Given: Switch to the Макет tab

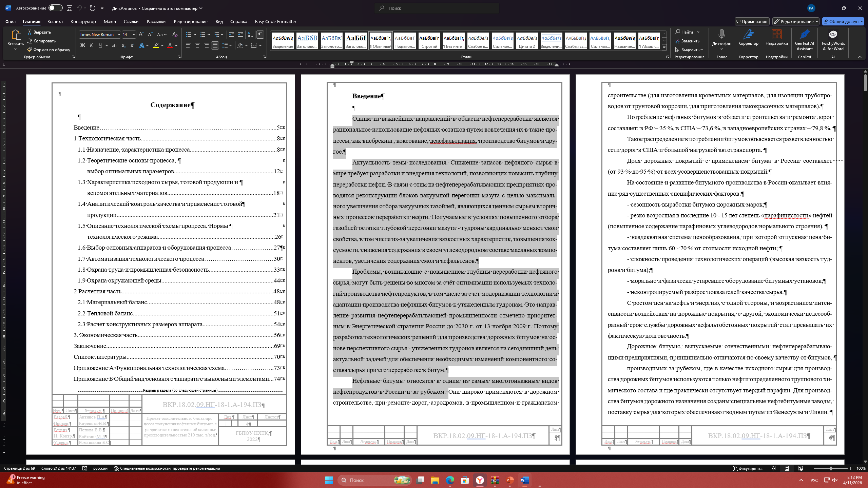Looking at the screenshot, I should [x=110, y=21].
